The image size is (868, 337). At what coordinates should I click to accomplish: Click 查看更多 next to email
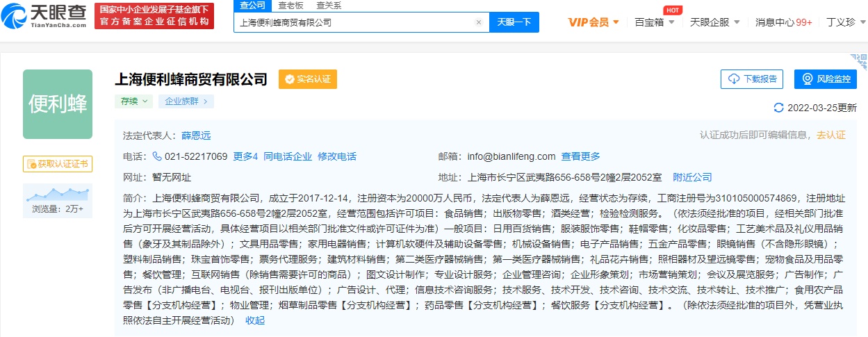click(581, 156)
